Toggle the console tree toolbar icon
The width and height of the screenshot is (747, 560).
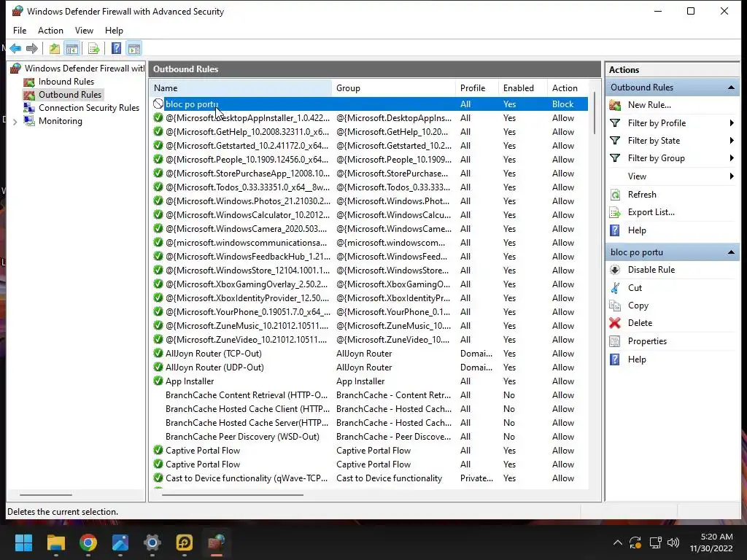[x=72, y=48]
